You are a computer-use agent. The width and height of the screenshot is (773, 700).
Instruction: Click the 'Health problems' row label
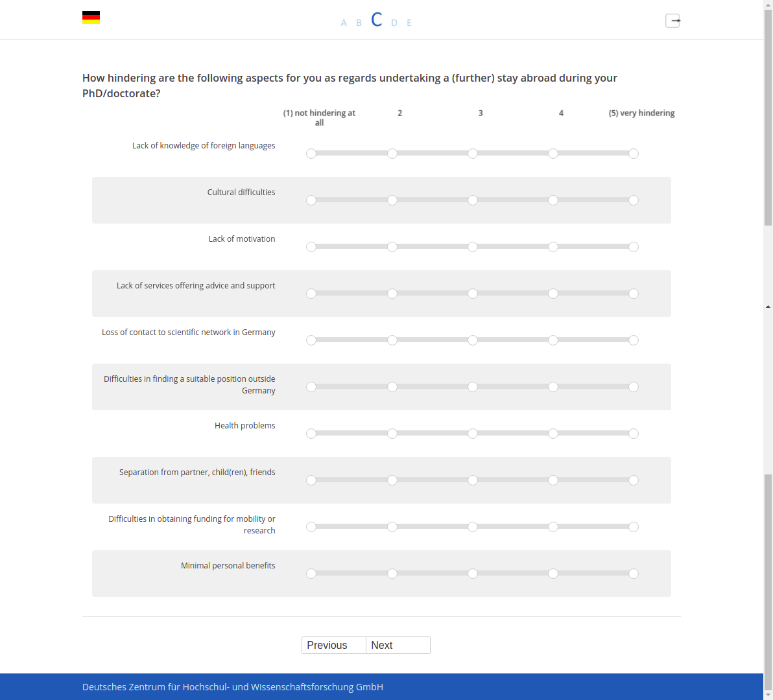pyautogui.click(x=245, y=426)
